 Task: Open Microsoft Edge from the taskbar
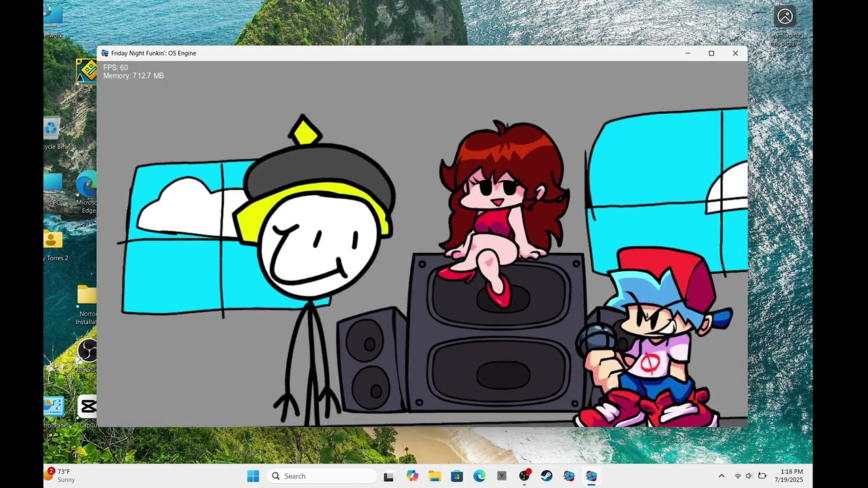pyautogui.click(x=479, y=476)
